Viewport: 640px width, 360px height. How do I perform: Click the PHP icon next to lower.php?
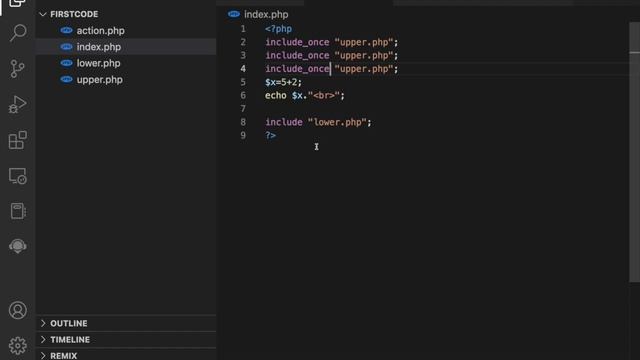[x=66, y=63]
